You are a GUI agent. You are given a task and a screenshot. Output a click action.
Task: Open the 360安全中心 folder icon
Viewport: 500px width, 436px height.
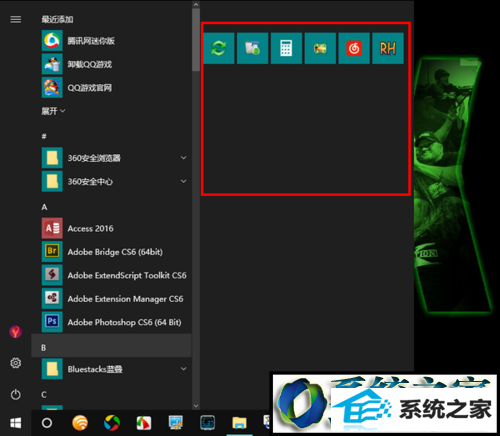pyautogui.click(x=52, y=181)
